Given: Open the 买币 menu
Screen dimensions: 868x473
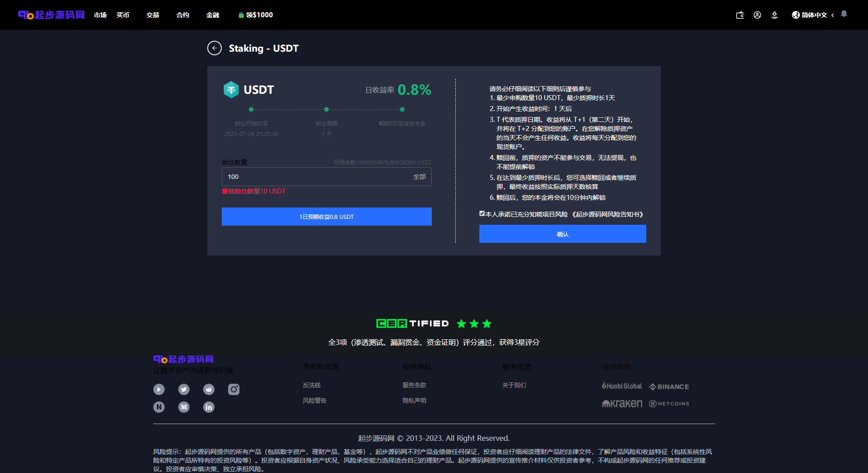Looking at the screenshot, I should click(x=123, y=15).
